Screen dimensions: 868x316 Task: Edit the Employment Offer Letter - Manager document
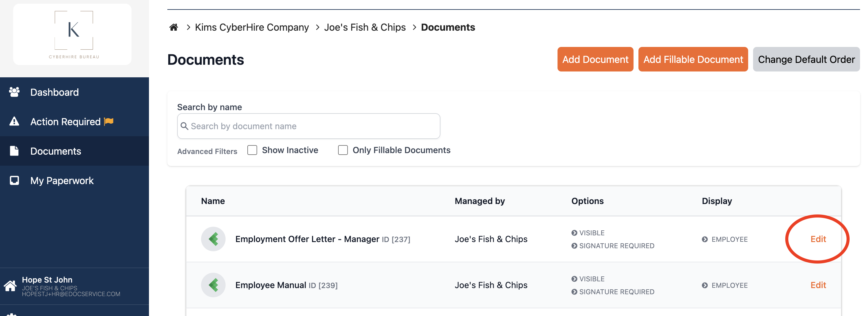click(818, 239)
